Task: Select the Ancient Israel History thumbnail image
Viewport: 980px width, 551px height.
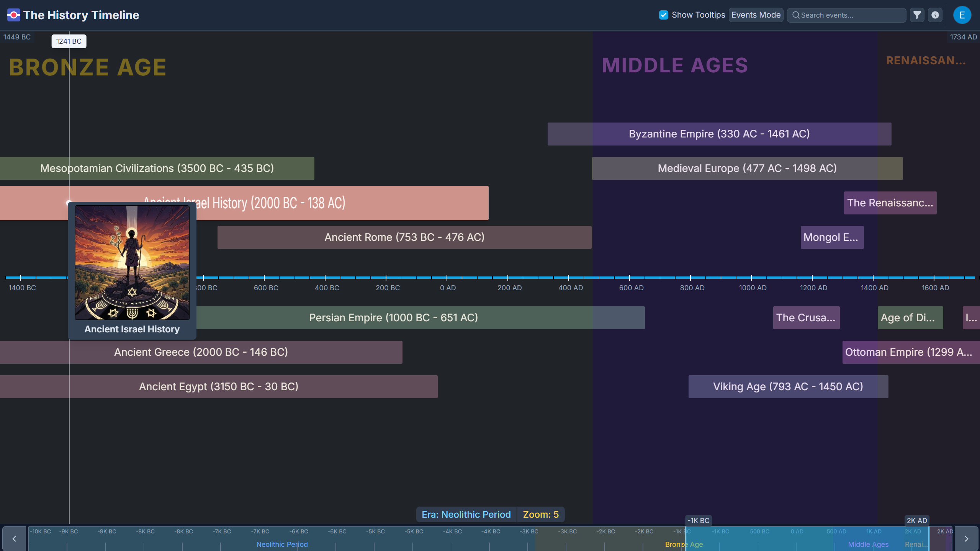Action: [x=132, y=263]
